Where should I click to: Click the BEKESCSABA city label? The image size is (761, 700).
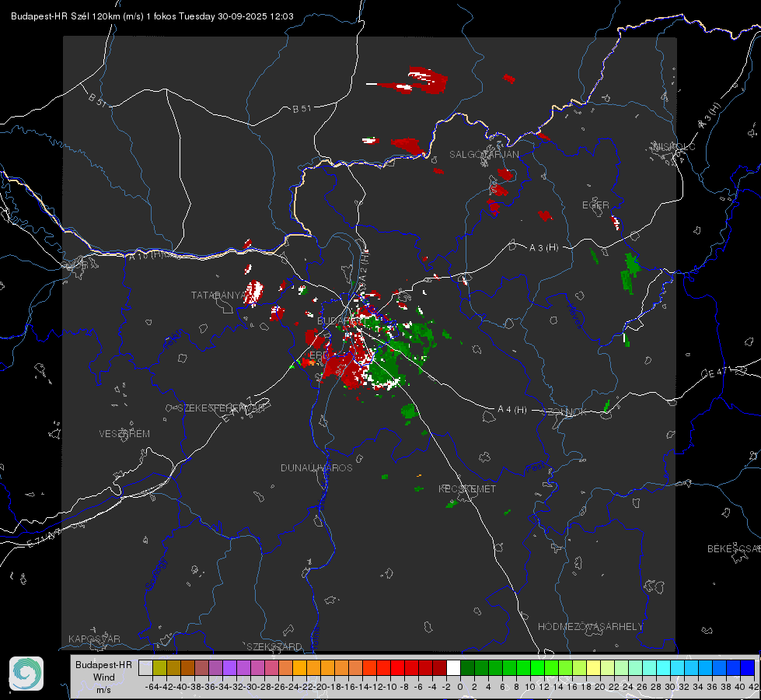click(734, 549)
